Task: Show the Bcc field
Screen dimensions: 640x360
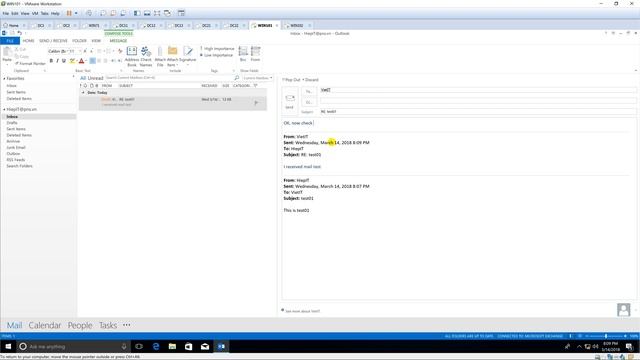Action: tap(243, 53)
